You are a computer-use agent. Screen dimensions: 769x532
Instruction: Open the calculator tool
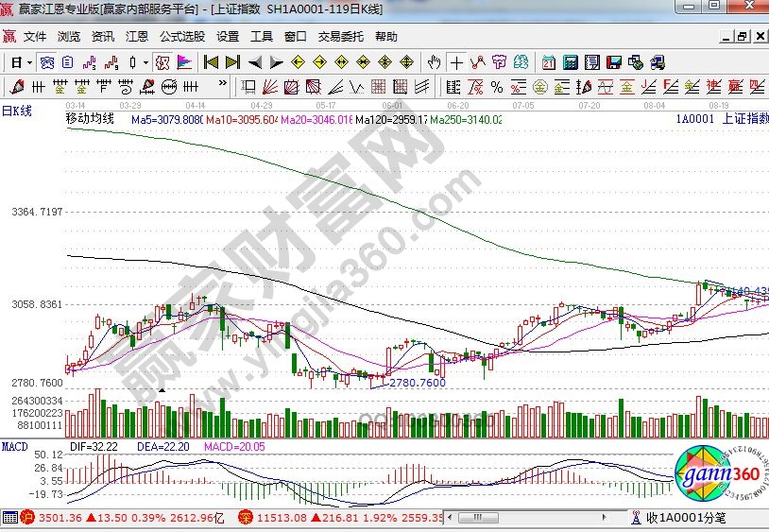[x=571, y=62]
